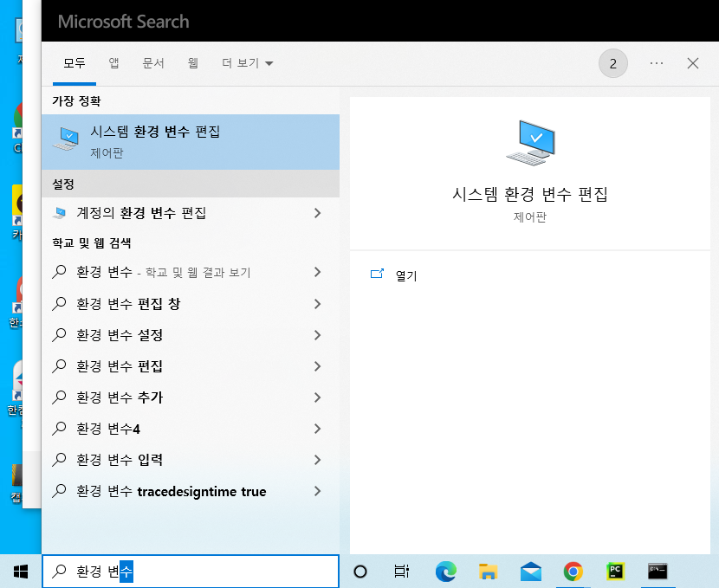Choose the suggestion 환경 변수 입력
This screenshot has height=588, width=719.
[x=191, y=460]
